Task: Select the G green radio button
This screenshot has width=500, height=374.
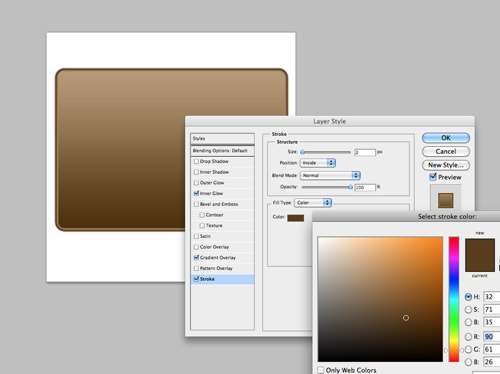Action: click(x=468, y=349)
